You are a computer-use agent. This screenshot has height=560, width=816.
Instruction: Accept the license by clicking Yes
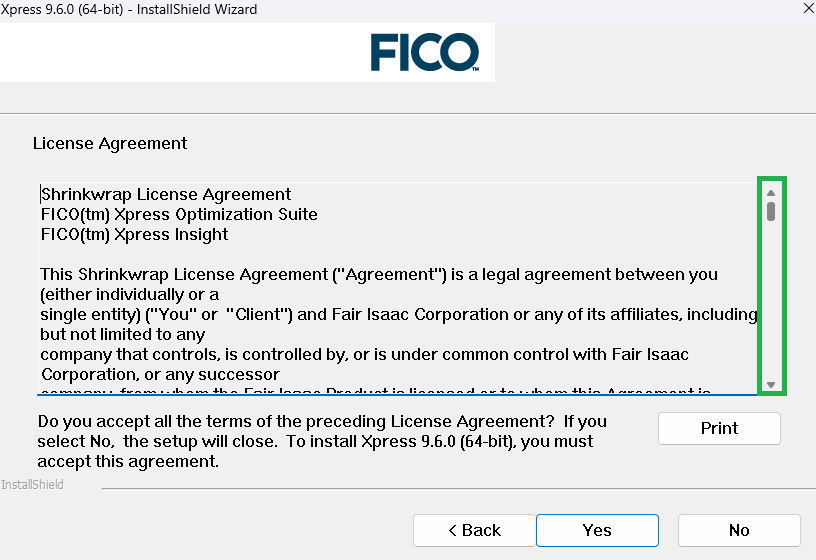[x=597, y=530]
